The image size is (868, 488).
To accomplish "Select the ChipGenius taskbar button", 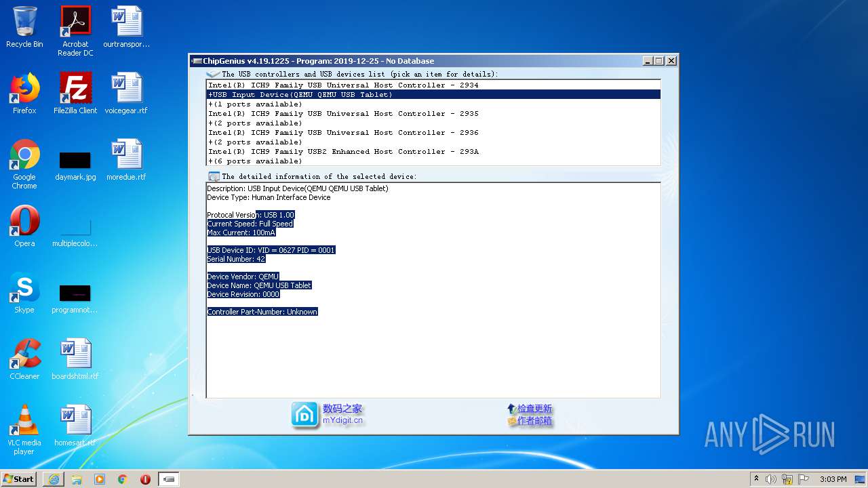I will tap(169, 479).
